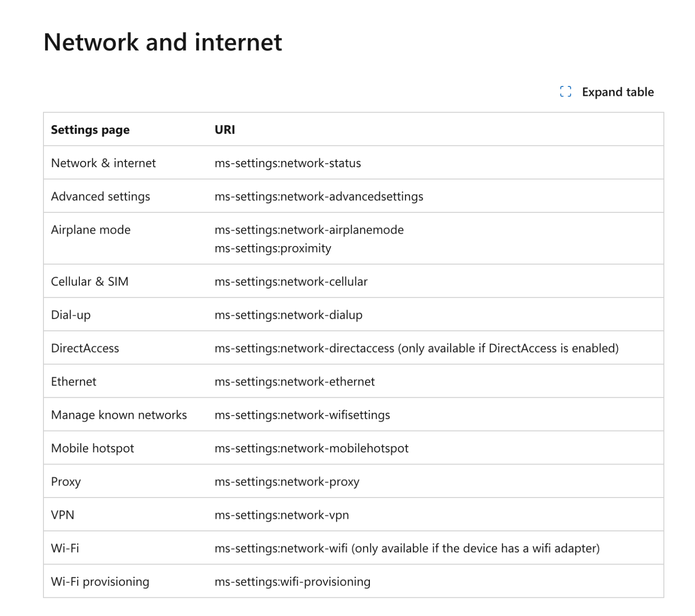Screen dimensions: 695x616
Task: Click the Airplane mode row label
Action: pos(90,230)
